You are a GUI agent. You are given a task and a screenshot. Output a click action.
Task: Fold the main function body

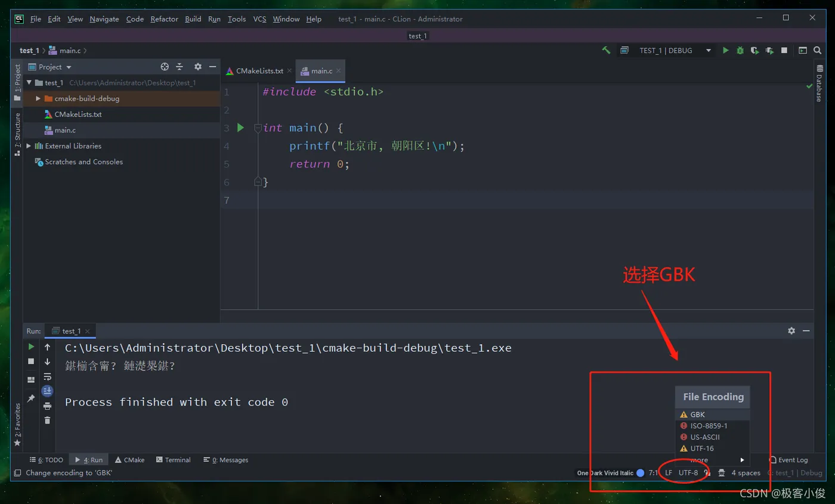click(x=258, y=128)
